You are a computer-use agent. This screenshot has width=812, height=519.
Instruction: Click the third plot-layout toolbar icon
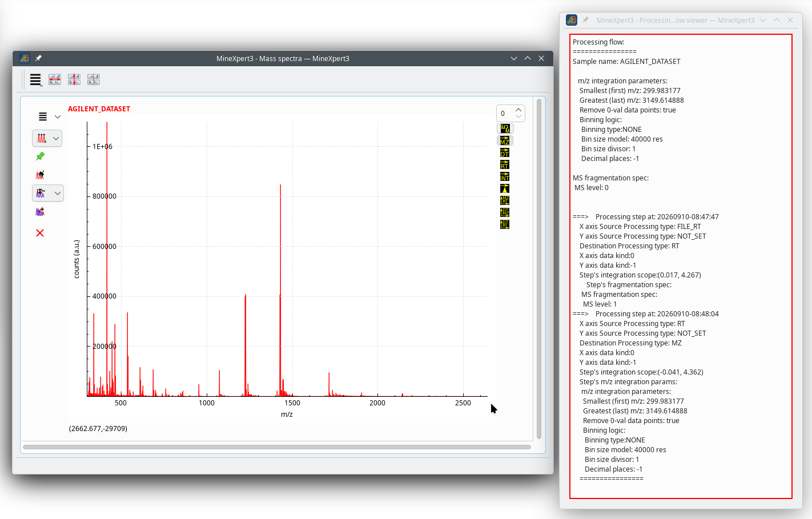click(x=94, y=79)
